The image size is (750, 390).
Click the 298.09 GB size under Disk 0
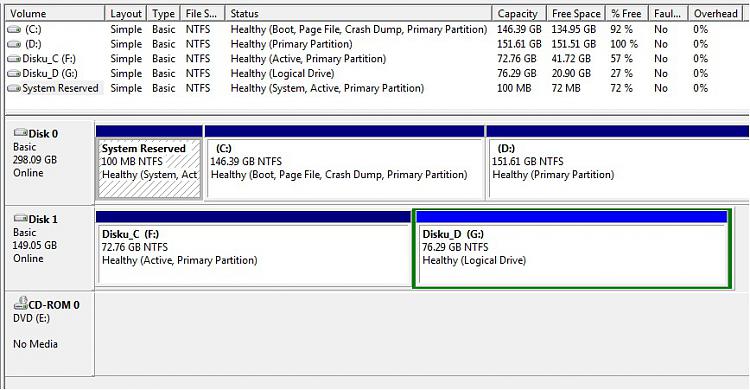click(x=35, y=160)
